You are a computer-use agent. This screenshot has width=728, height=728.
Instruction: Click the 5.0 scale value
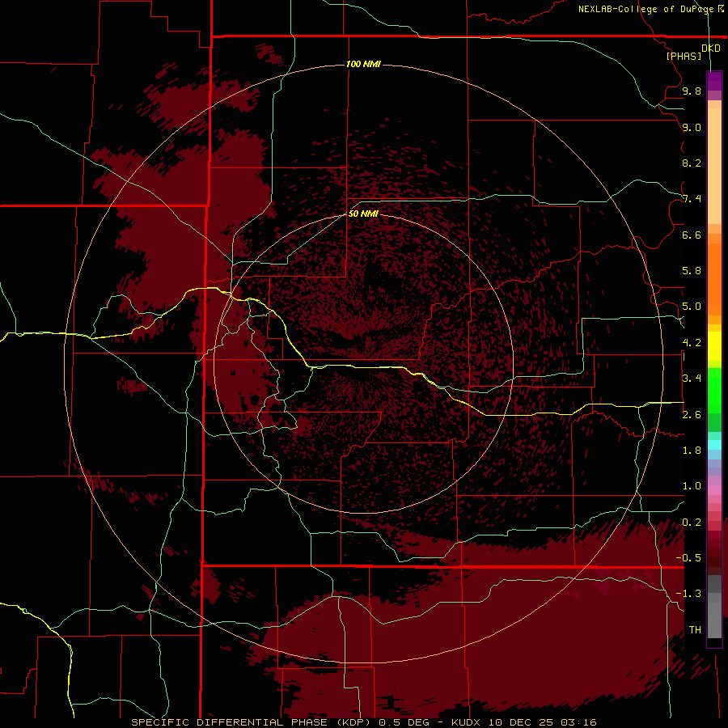coord(692,307)
